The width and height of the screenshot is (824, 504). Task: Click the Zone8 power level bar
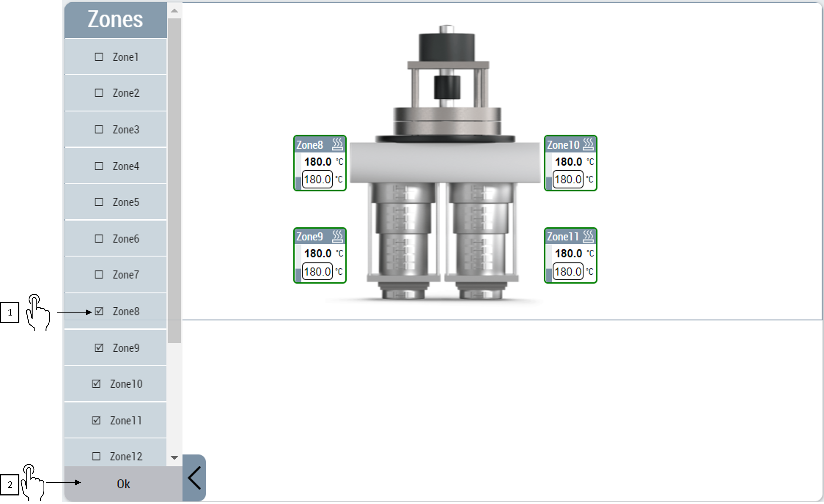pyautogui.click(x=298, y=171)
